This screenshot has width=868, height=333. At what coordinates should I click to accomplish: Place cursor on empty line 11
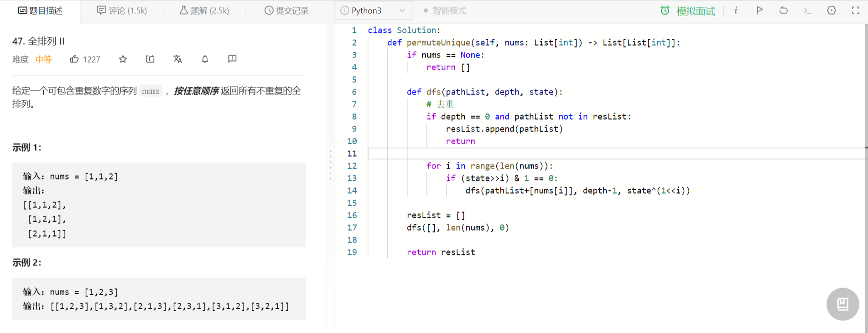[x=616, y=153]
